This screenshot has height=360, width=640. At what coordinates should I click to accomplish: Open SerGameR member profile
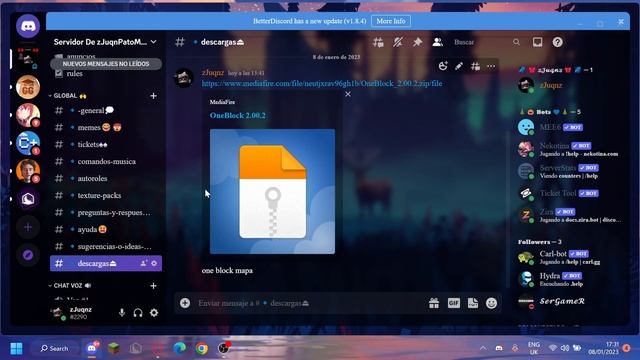571,302
